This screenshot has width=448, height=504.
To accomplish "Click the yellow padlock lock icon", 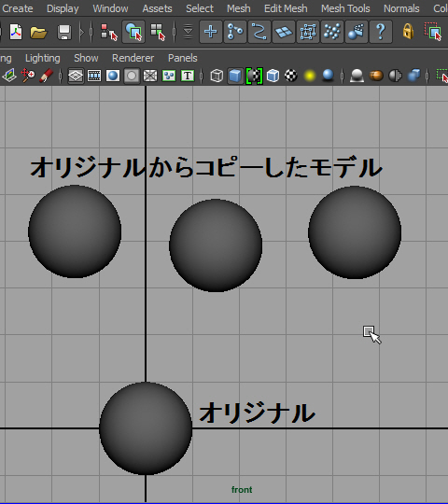I will 408,32.
